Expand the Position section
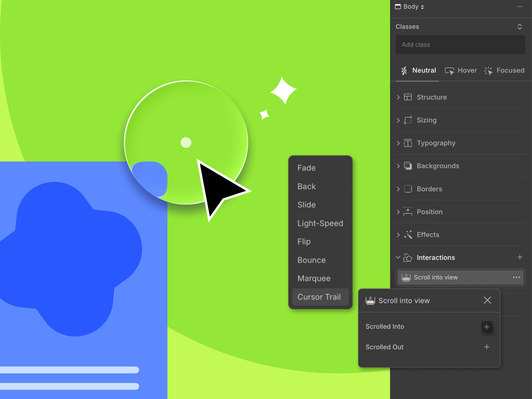Screen dimensions: 532x399 pyautogui.click(x=398, y=212)
